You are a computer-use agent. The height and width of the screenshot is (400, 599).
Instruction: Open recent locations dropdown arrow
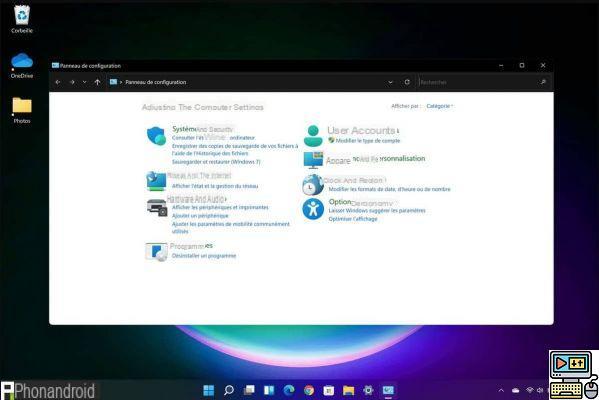point(84,82)
